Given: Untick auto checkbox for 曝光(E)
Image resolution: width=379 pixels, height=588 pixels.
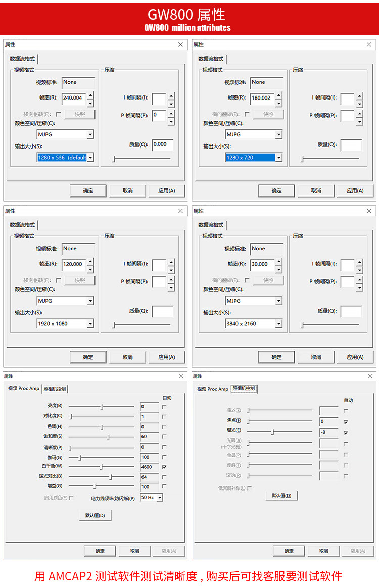Looking at the screenshot, I should (346, 433).
